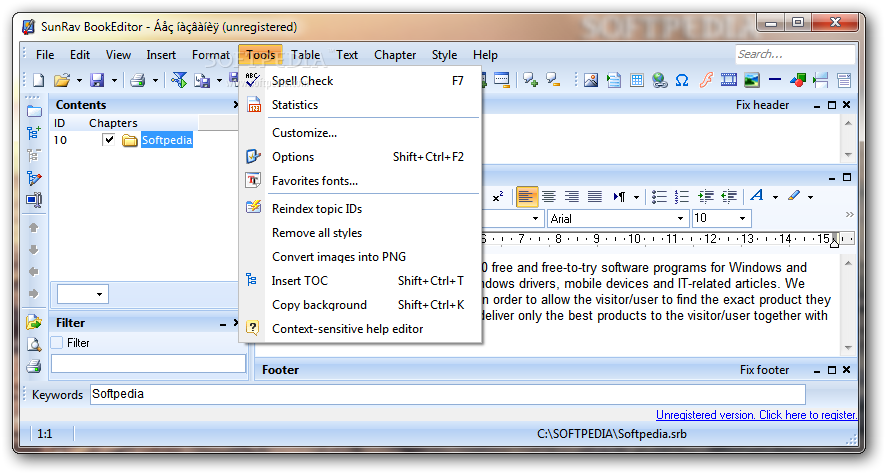Insert a Flash object using the Flash icon

coord(706,80)
